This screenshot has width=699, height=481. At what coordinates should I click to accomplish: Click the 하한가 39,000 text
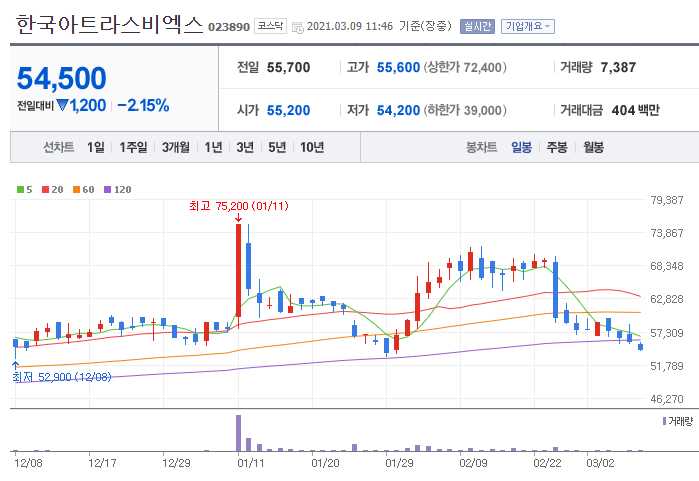pyautogui.click(x=465, y=110)
